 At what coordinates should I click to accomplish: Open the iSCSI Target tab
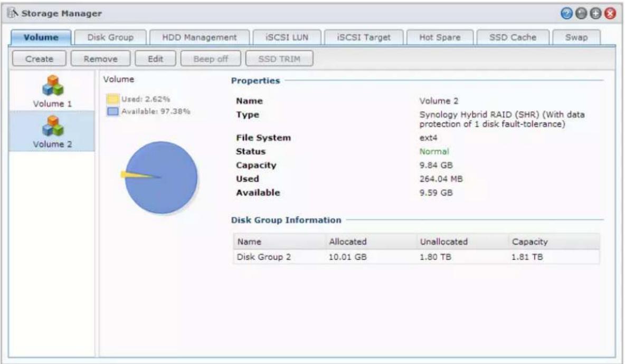(364, 37)
